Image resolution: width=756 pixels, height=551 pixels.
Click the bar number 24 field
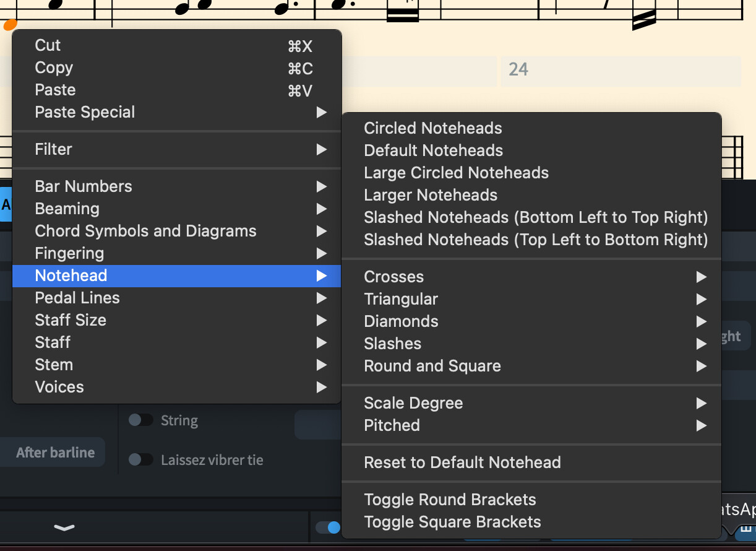[621, 69]
